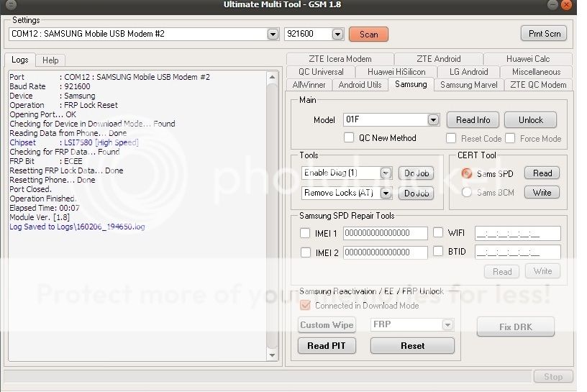The height and width of the screenshot is (392, 587).
Task: Open the COM port selection dropdown
Action: [273, 34]
